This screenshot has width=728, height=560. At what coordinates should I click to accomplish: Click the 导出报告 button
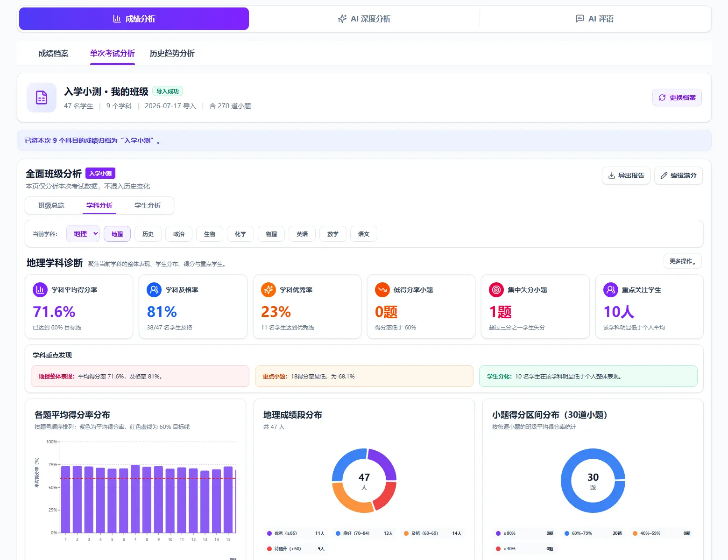pos(626,175)
